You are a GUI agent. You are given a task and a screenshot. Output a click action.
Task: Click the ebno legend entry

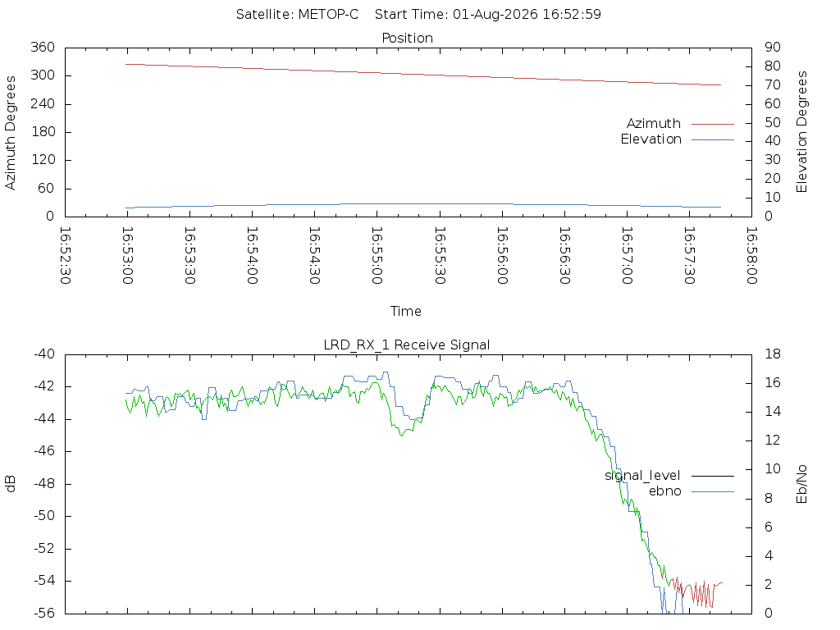tap(664, 491)
